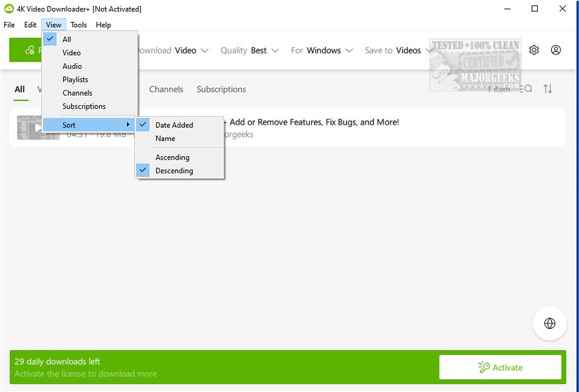Screen dimensions: 579x392
Task: Click the Activate license button
Action: pos(501,367)
